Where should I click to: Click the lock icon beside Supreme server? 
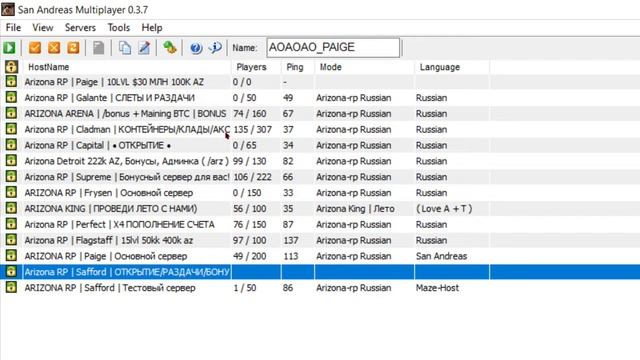[11, 177]
